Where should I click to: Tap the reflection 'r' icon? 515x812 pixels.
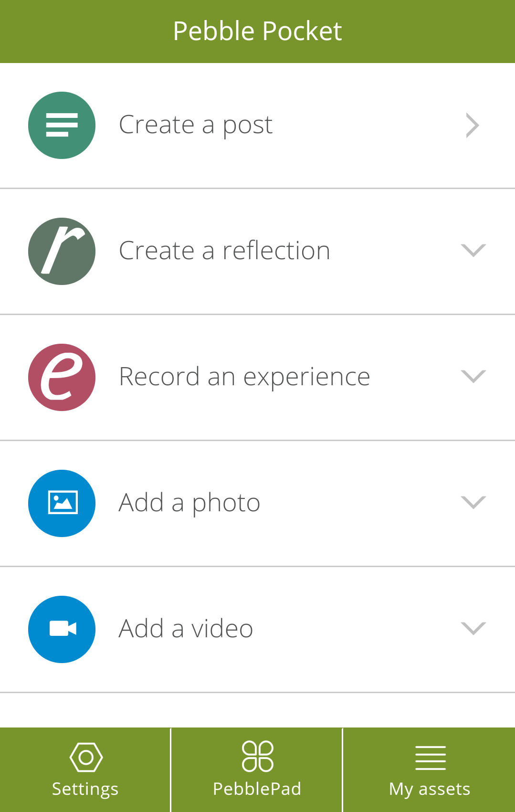62,251
